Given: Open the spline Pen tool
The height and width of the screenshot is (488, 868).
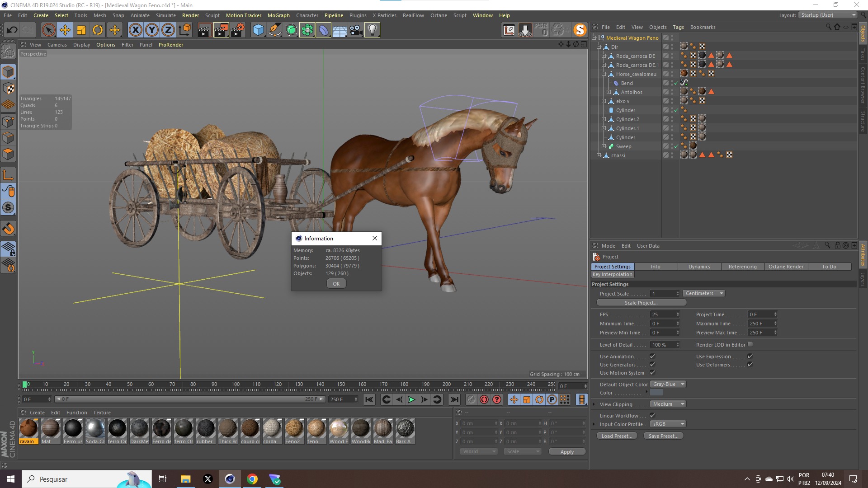Looking at the screenshot, I should 274,30.
